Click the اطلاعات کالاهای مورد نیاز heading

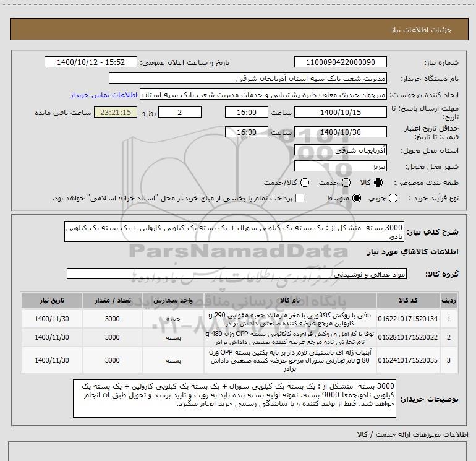click(412, 252)
